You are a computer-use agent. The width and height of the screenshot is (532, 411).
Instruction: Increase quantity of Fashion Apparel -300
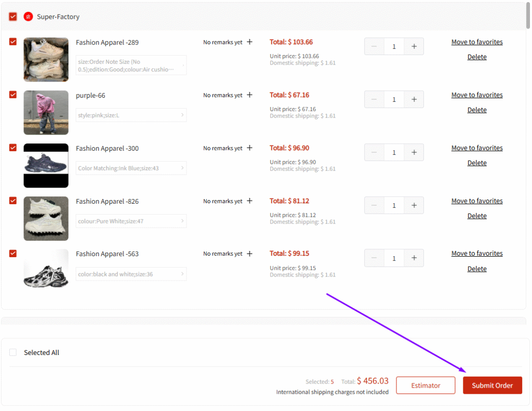414,152
